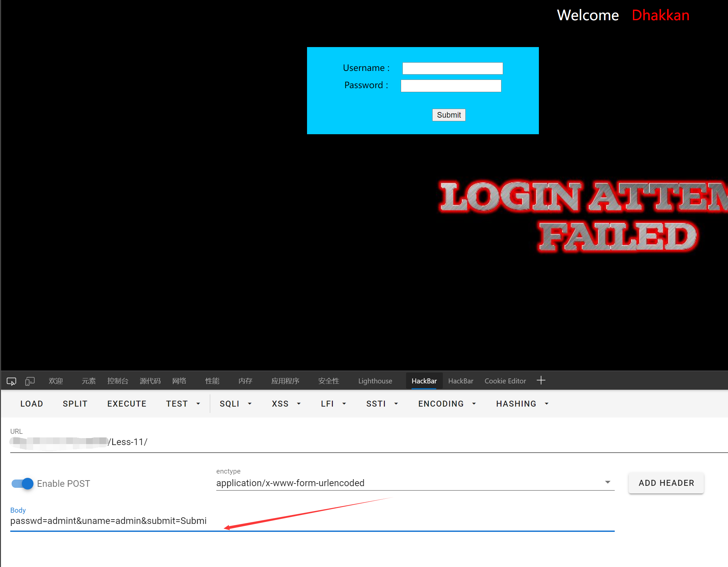Focus the Username input field
This screenshot has width=728, height=567.
[452, 68]
